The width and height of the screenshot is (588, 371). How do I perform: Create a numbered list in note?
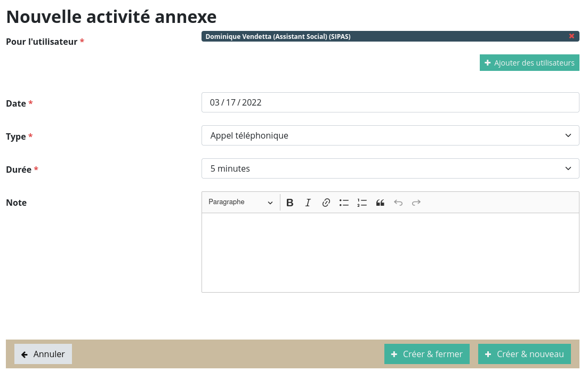(362, 203)
